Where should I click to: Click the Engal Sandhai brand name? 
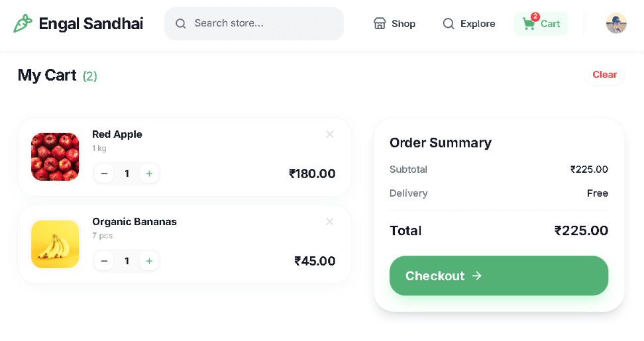point(91,23)
